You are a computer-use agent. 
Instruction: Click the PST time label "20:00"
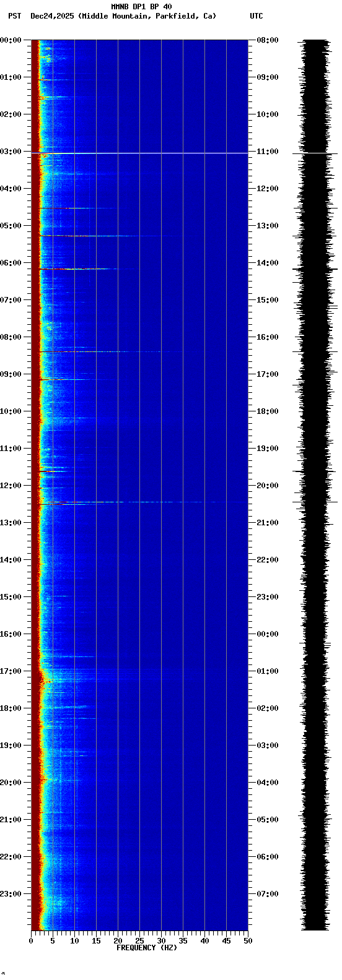pos(11,782)
